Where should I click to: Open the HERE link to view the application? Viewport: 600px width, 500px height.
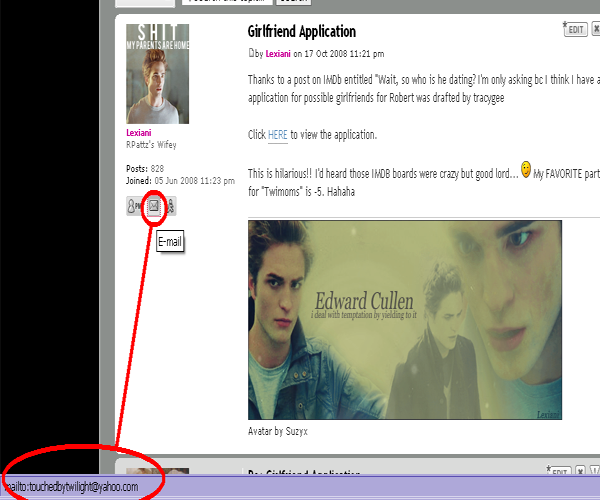click(x=277, y=135)
